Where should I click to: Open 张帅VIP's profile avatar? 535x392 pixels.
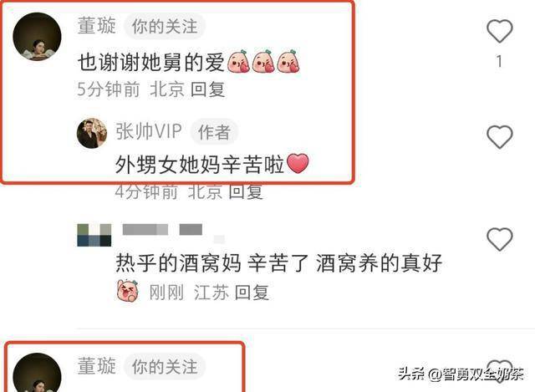(x=92, y=133)
